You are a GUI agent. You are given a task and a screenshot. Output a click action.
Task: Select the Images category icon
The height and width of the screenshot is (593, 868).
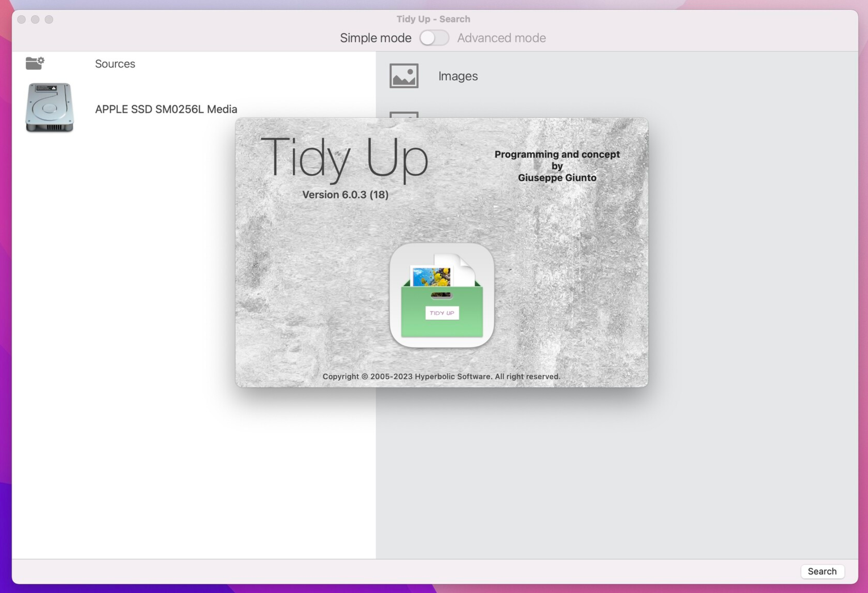[x=404, y=76]
